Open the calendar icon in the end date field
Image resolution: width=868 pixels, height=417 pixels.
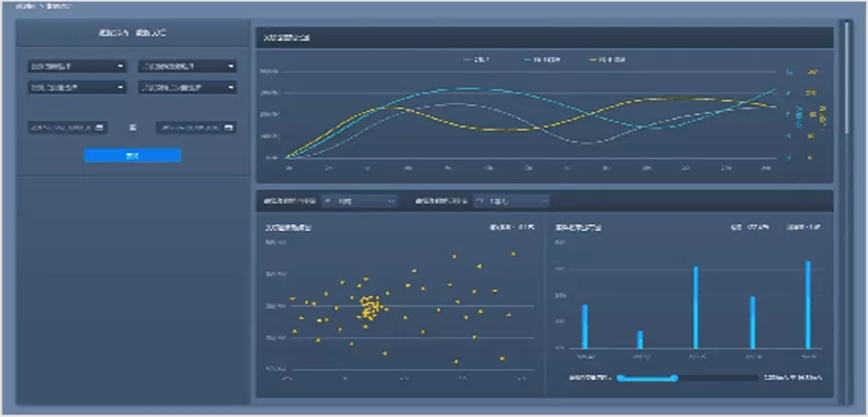[228, 128]
